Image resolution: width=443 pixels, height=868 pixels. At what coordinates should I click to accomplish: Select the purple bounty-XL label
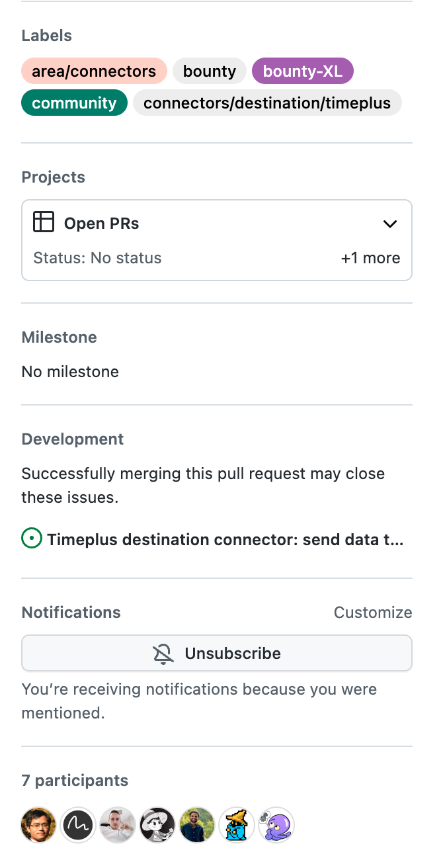[303, 71]
